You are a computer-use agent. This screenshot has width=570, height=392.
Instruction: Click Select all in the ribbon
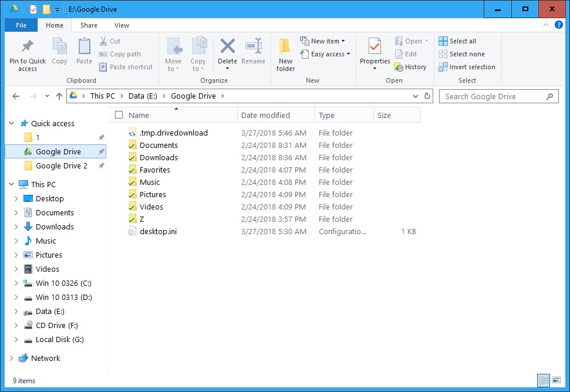click(x=461, y=40)
